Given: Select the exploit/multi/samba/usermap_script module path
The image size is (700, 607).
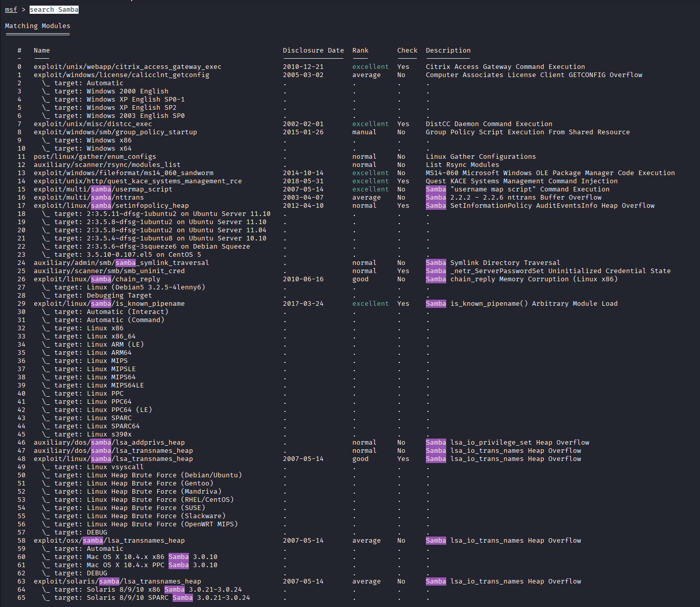Looking at the screenshot, I should click(x=103, y=189).
